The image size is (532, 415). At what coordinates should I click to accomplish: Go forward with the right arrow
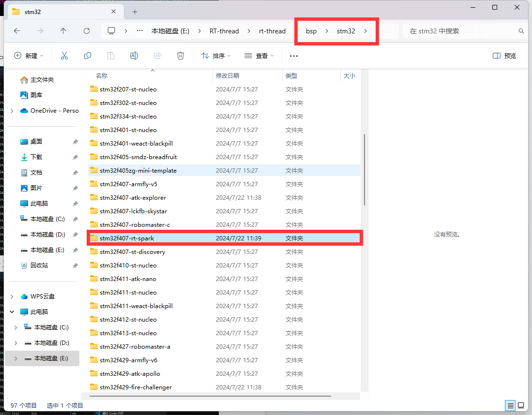tap(40, 31)
